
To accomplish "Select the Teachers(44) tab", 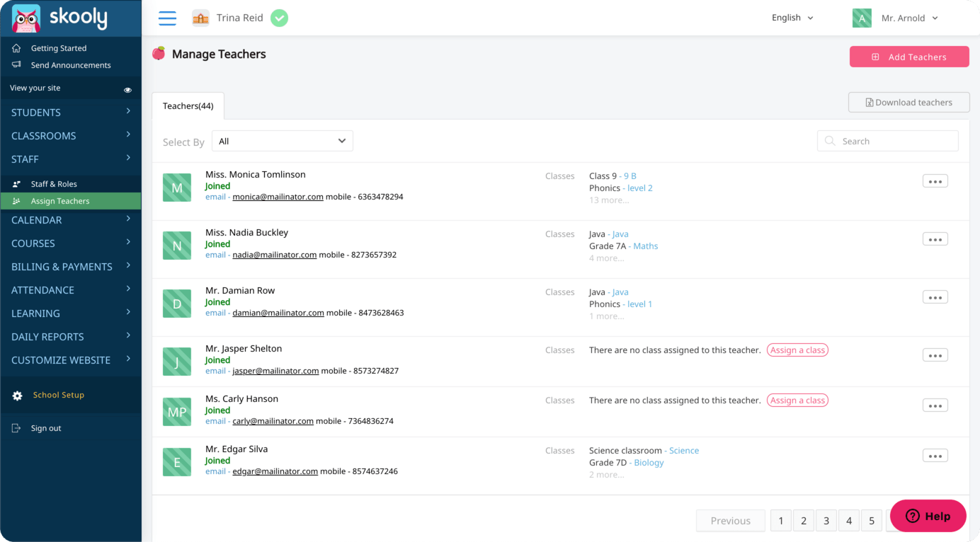I will pyautogui.click(x=188, y=106).
